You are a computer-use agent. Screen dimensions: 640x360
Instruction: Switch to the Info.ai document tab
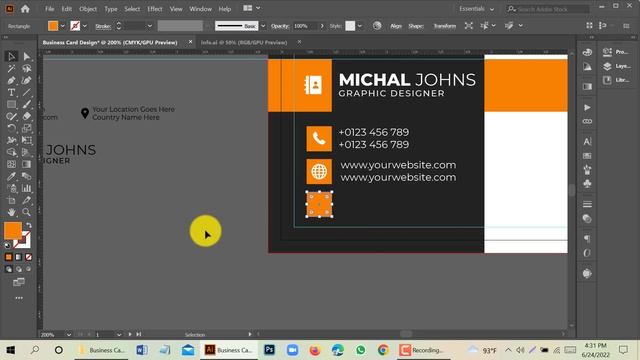[x=244, y=42]
